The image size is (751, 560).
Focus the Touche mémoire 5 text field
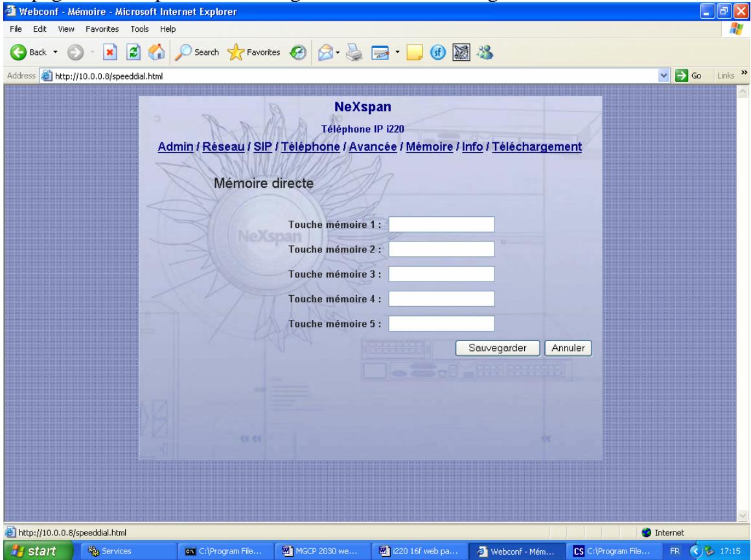click(x=441, y=323)
